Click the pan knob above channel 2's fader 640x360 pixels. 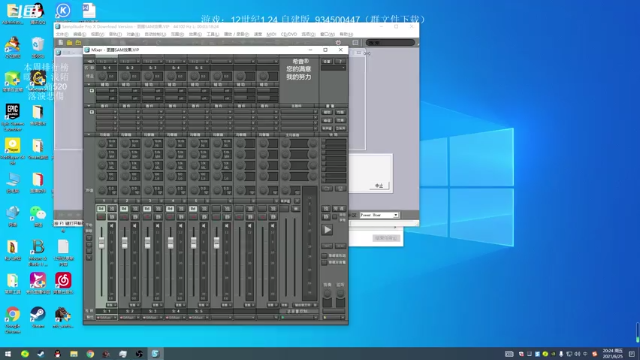(125, 190)
